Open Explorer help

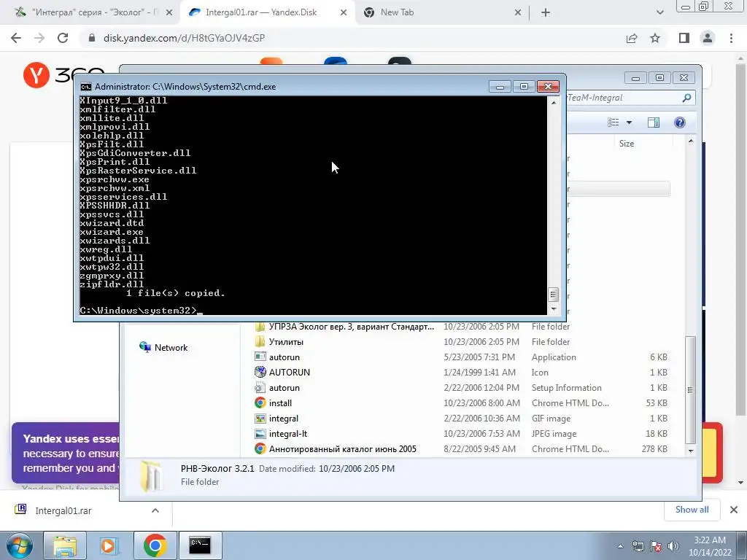pyautogui.click(x=680, y=122)
